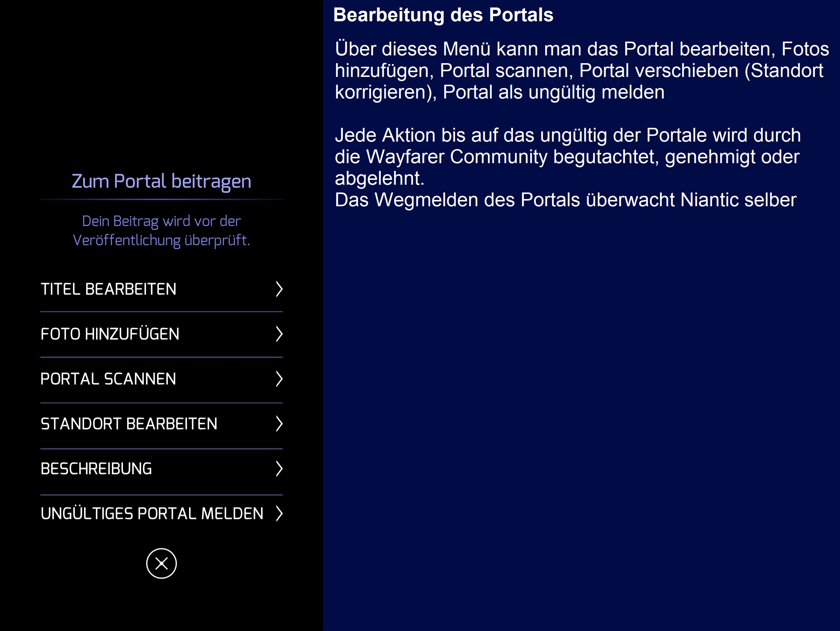Expand the Ungültiges Portal Melden arrow

(x=279, y=513)
